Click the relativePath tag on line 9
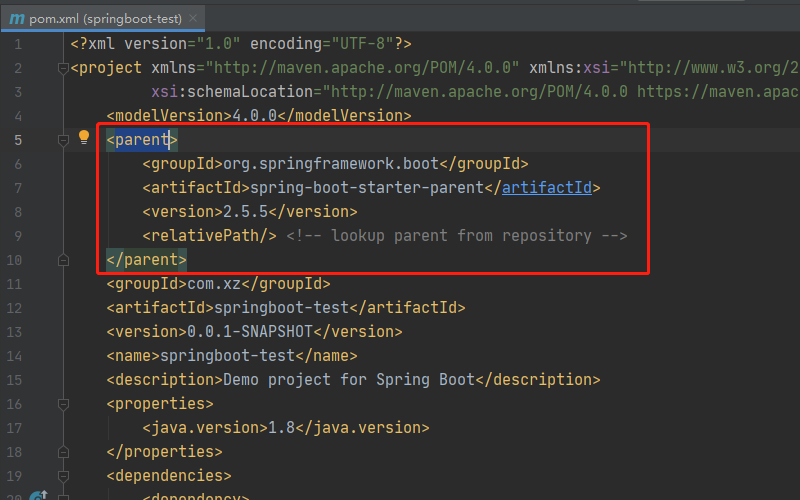The image size is (800, 500). pos(210,236)
